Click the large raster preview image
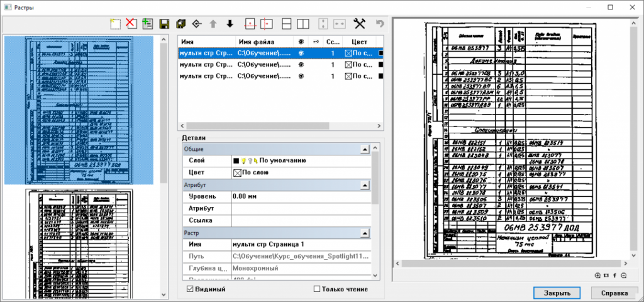This screenshot has width=644, height=302. (x=509, y=140)
